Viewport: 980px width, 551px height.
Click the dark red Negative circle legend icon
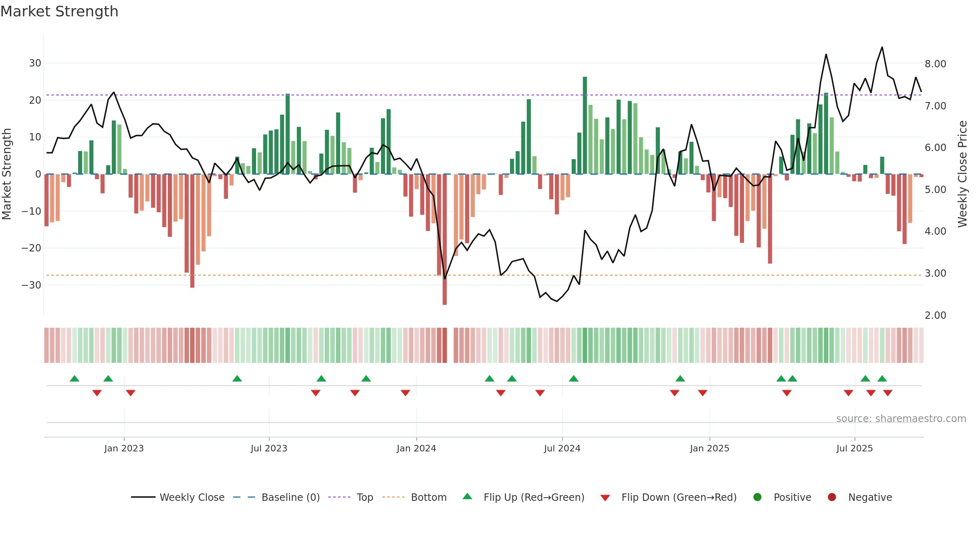[832, 497]
